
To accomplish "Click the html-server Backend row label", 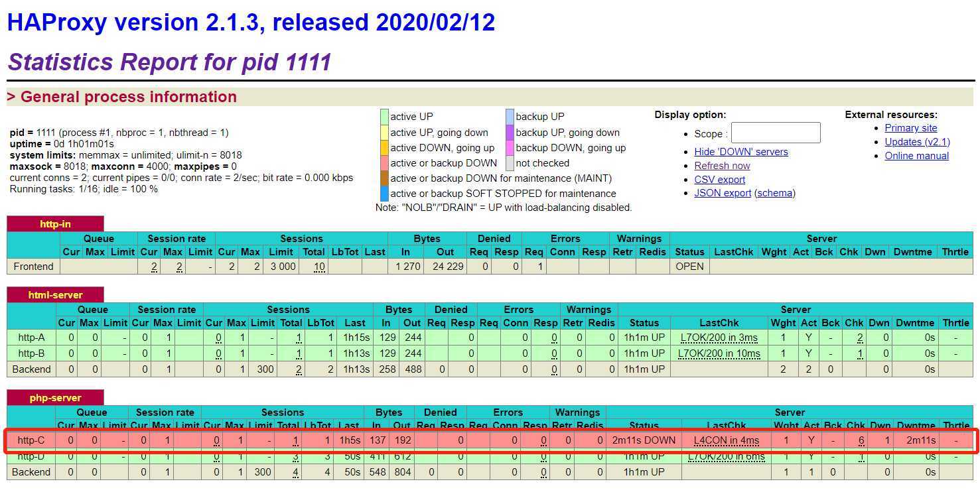I will pos(31,369).
